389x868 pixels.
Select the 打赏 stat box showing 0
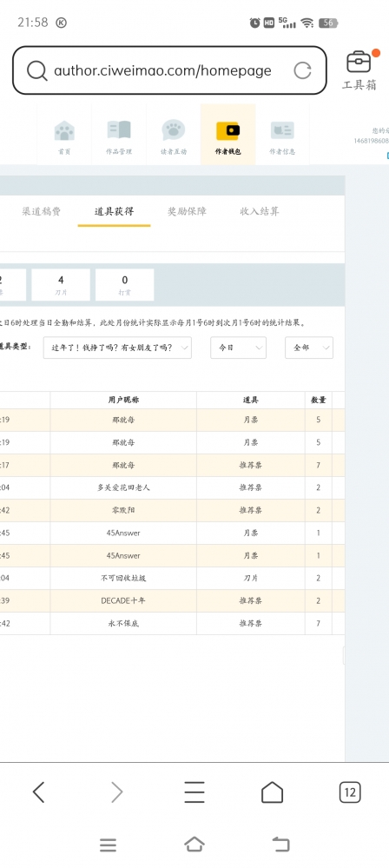124,284
